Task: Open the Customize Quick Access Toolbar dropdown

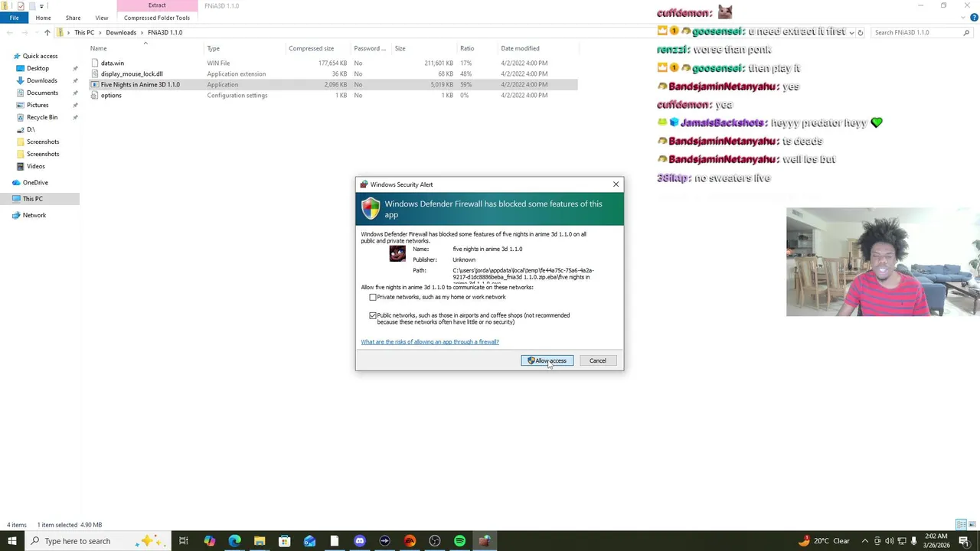Action: 41,6
